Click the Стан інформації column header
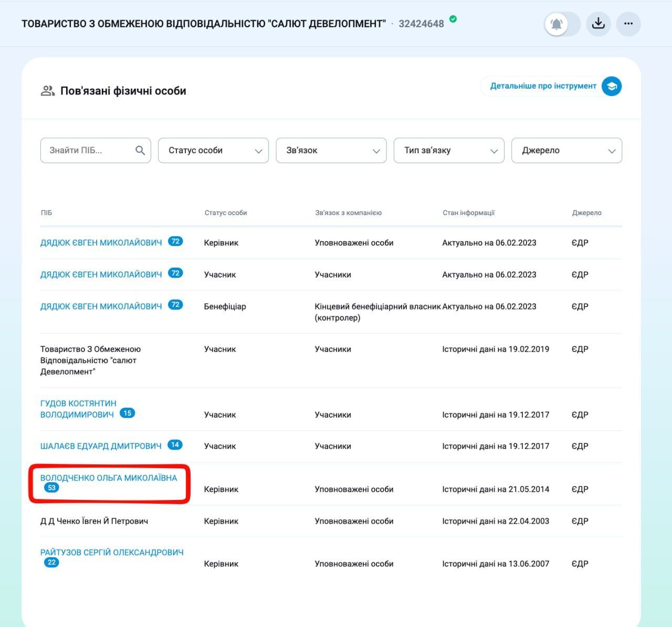 [x=469, y=213]
